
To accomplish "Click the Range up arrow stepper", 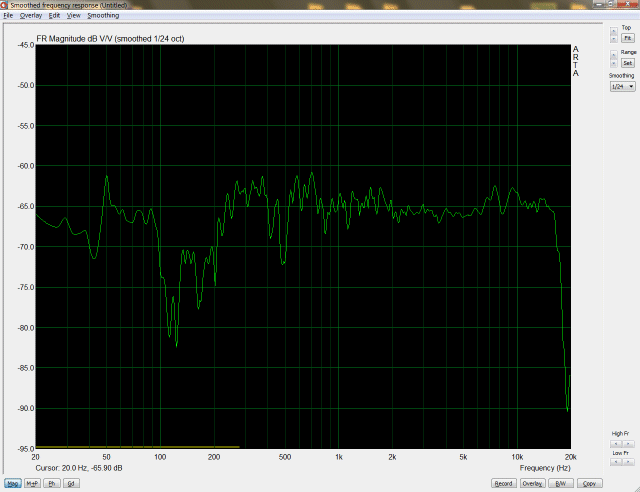I will point(613,54).
